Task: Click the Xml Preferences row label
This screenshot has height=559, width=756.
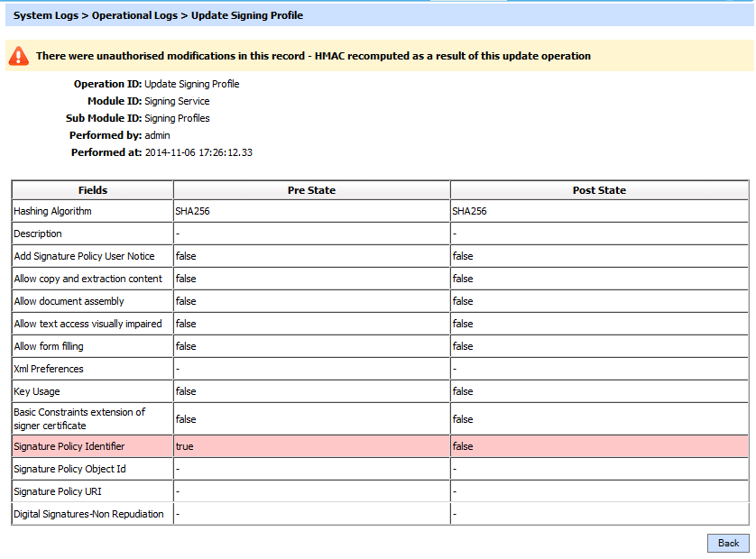Action: pos(49,369)
